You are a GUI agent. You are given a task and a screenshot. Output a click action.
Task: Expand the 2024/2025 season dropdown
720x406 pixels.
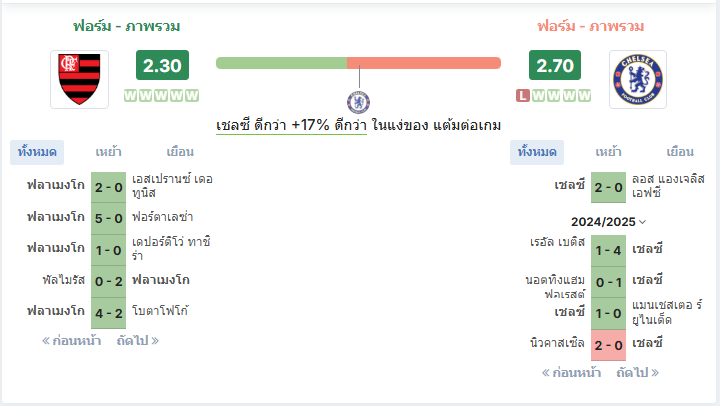click(608, 222)
